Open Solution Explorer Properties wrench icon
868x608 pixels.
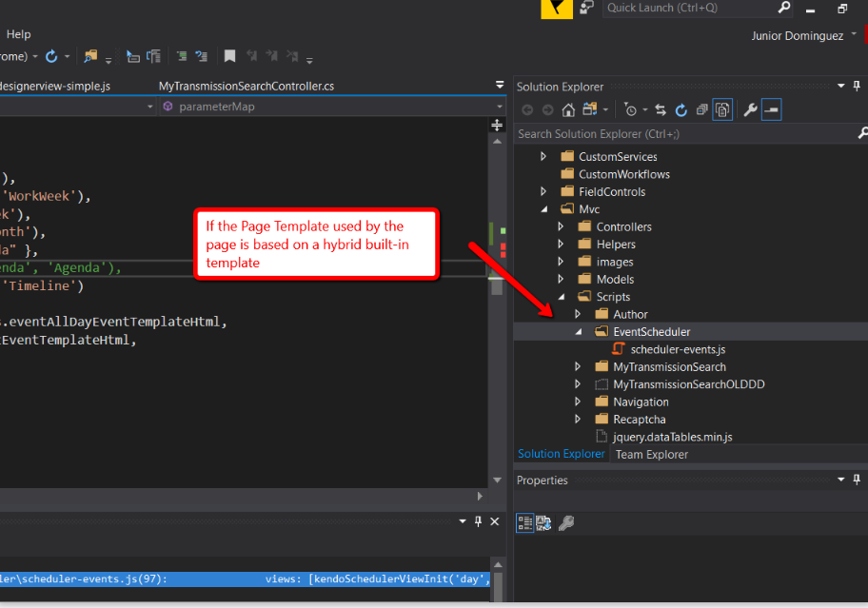pos(749,109)
